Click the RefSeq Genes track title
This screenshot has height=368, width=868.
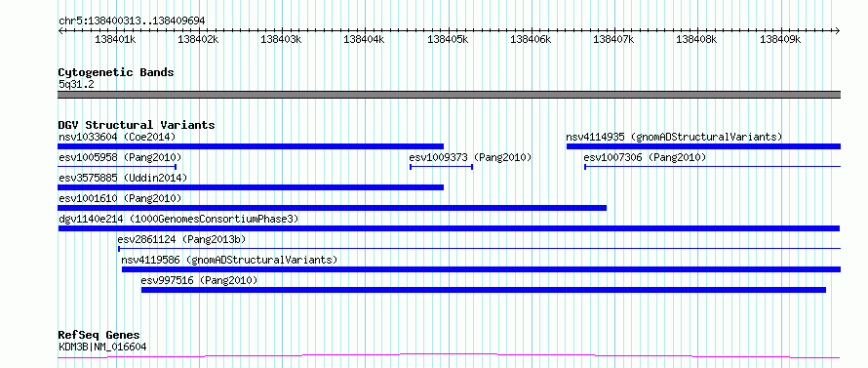coord(99,336)
